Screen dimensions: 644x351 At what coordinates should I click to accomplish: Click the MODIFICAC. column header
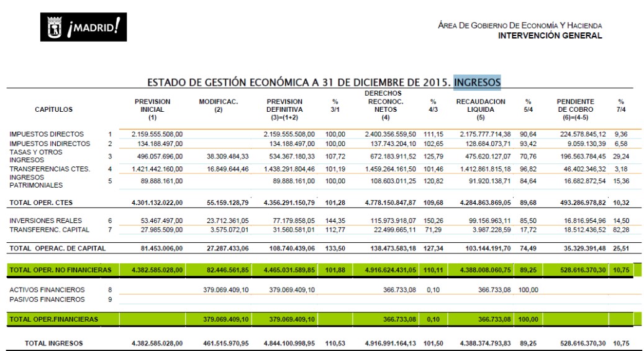click(x=218, y=106)
